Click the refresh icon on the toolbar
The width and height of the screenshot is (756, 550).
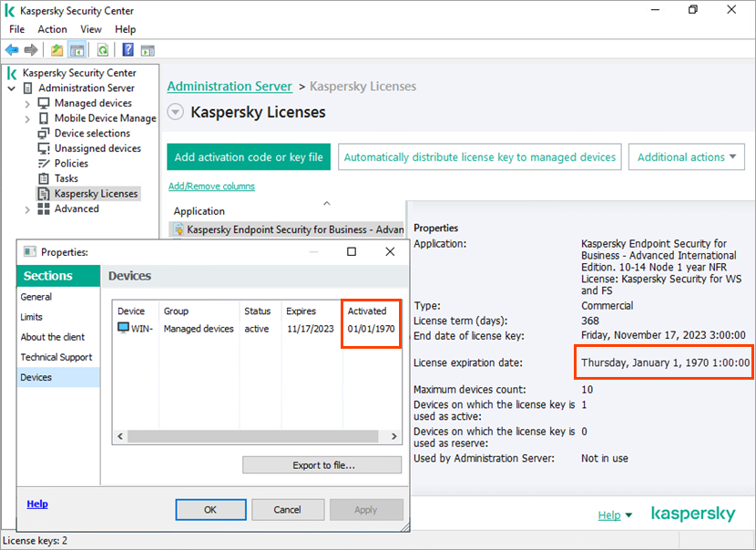tap(102, 49)
